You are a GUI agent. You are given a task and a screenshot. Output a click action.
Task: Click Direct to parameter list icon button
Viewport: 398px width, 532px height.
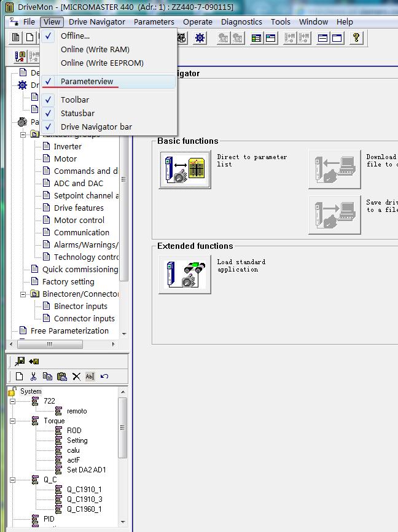(x=185, y=170)
